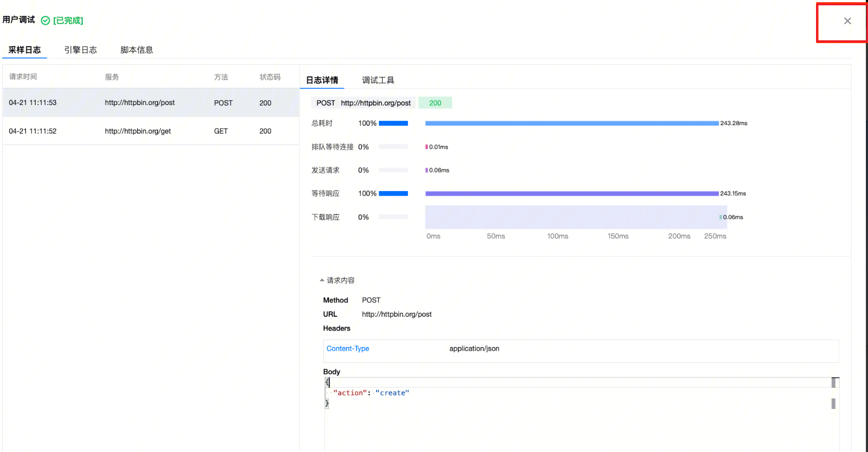This screenshot has width=868, height=452.
Task: Click inside the Body JSON editor
Action: click(x=531, y=419)
